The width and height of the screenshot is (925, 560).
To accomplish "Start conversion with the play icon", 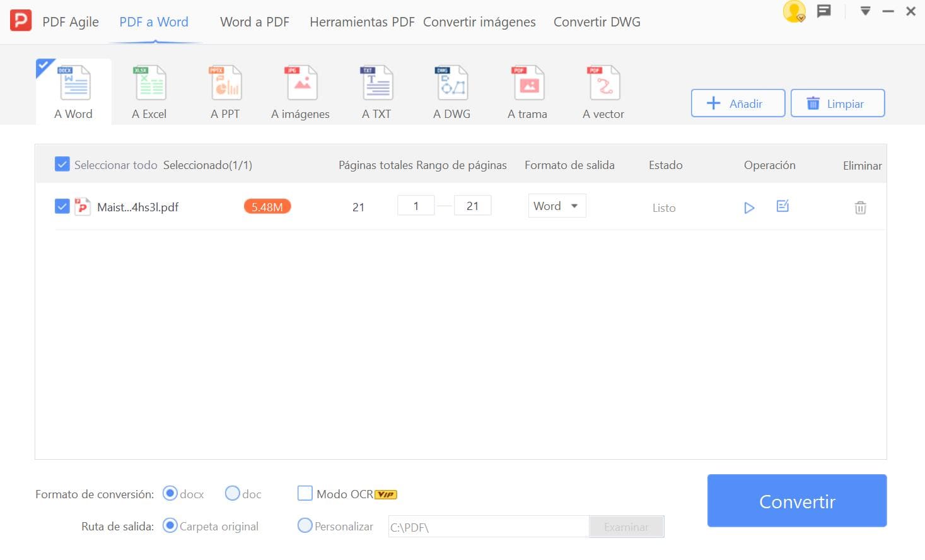I will point(749,207).
